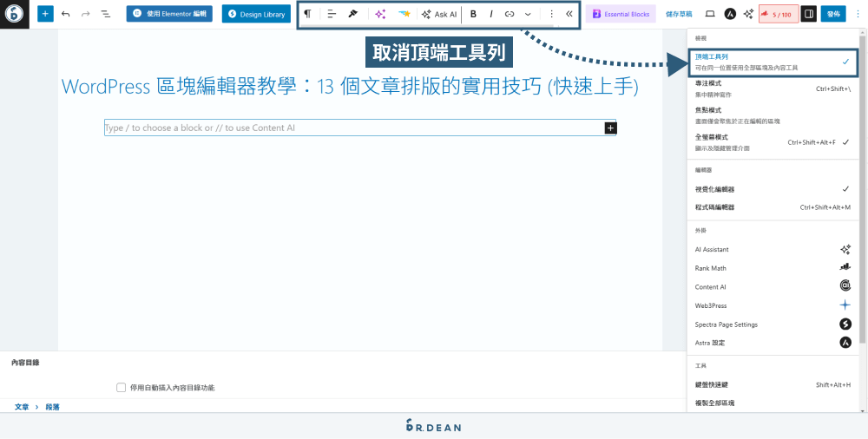Open the editor options three-dot menu

coord(858,15)
